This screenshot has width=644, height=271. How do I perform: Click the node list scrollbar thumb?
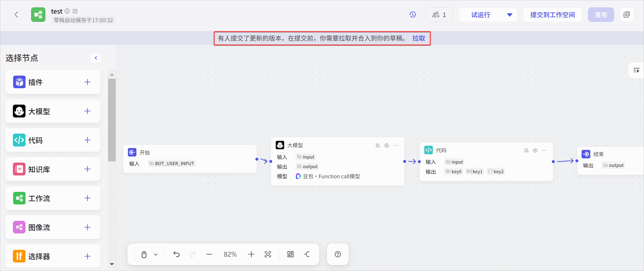click(112, 120)
